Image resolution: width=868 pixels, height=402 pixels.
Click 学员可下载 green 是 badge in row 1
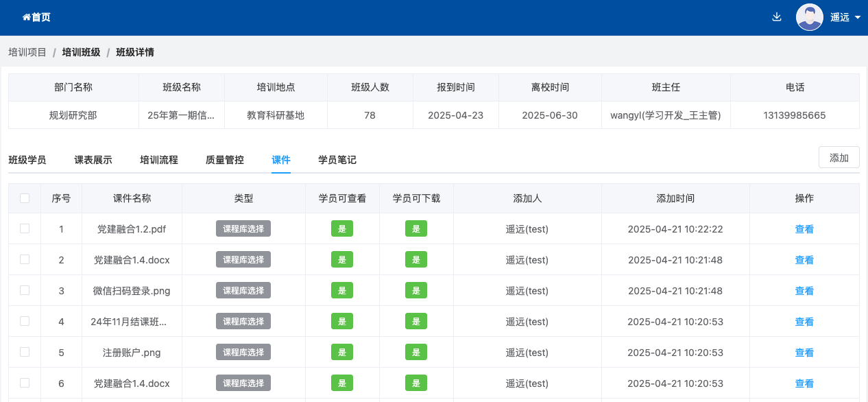click(x=416, y=228)
